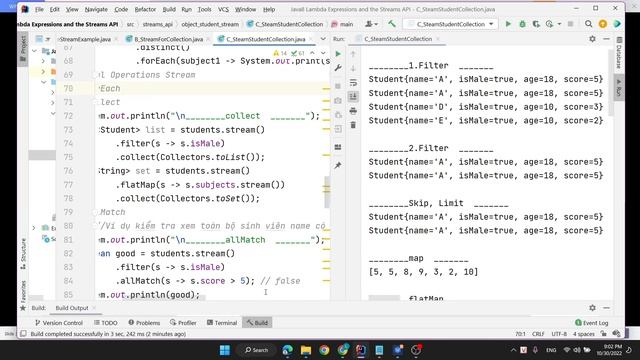The height and width of the screenshot is (360, 640).
Task: Open Windows Start menu
Action: 224,350
